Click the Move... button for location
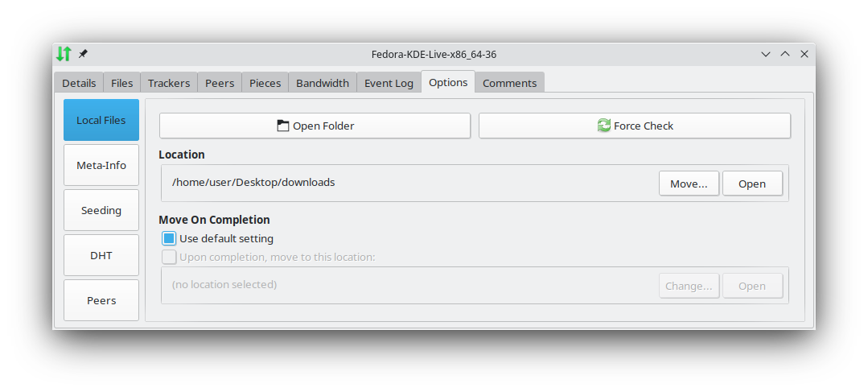868x392 pixels. 689,184
